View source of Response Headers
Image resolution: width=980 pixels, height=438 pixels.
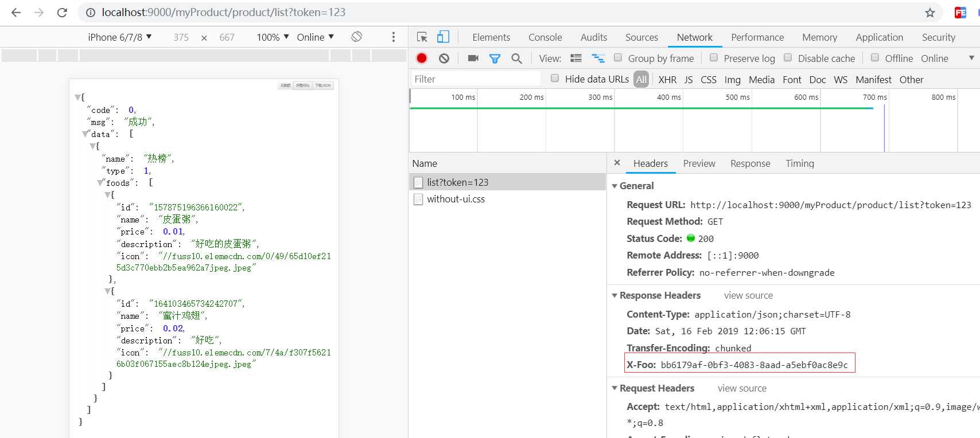point(748,295)
